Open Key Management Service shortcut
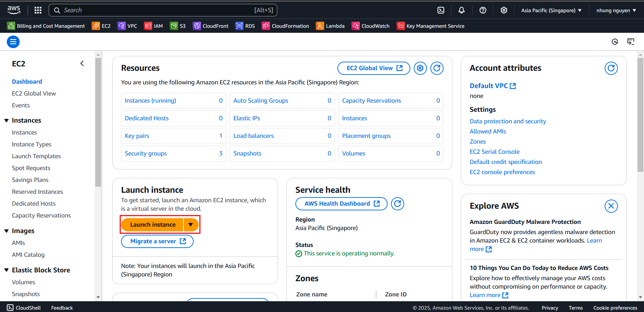The image size is (644, 312). [430, 26]
